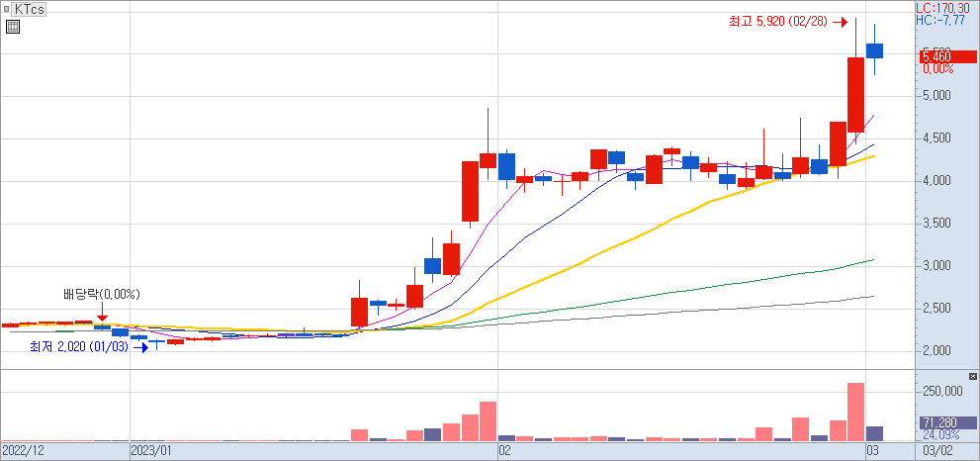
Task: Click the 4,500 price axis label
Action: coord(936,138)
